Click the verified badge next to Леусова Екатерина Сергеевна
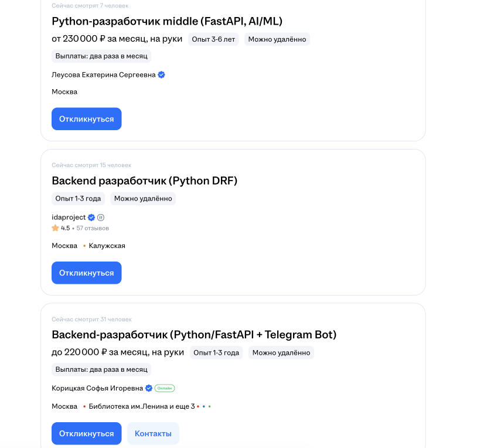 click(x=161, y=74)
